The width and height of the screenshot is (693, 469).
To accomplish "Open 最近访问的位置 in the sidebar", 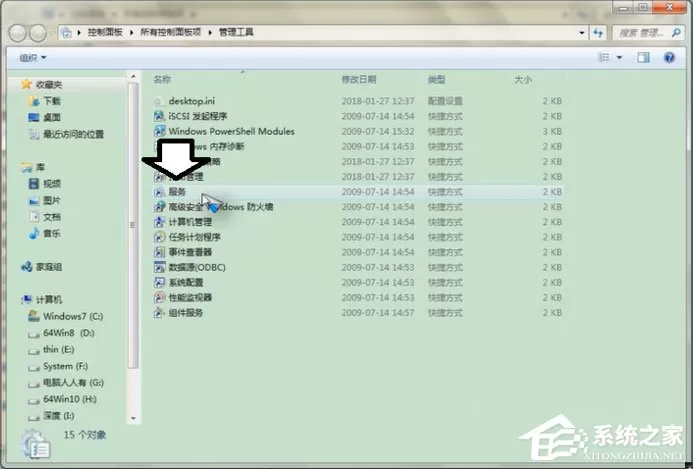I will coord(73,134).
